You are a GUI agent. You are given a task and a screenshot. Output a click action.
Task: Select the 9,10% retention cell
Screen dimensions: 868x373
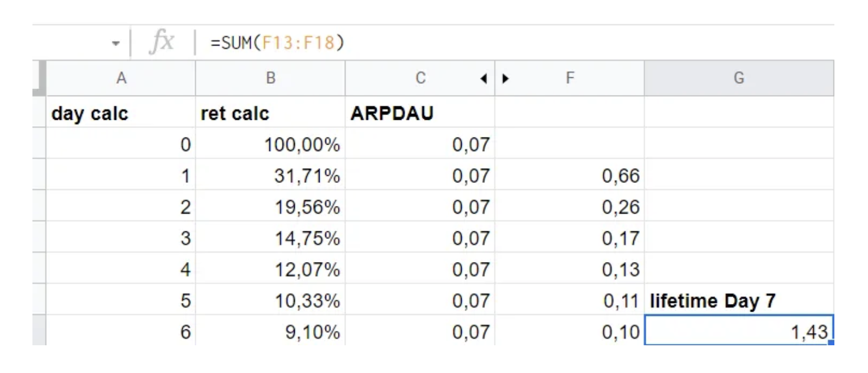pos(270,331)
